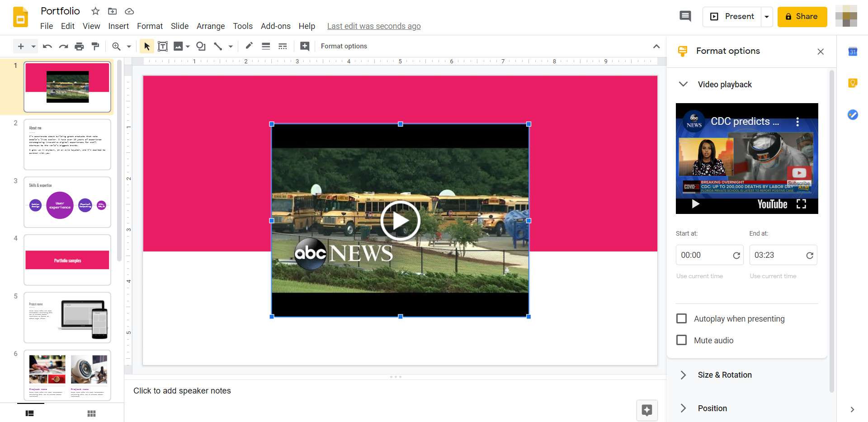Click Use current time under Start at
The image size is (868, 422).
[699, 276]
